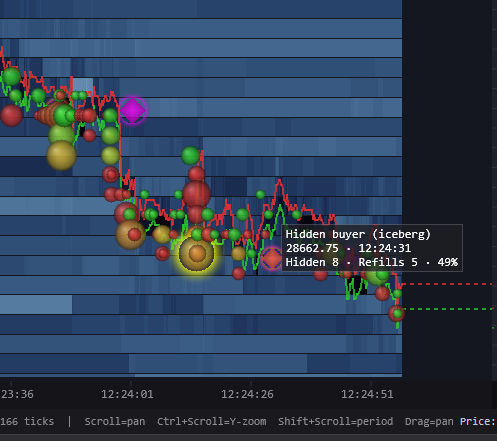
Task: Click the 12:24:26 time axis label
Action: (x=247, y=394)
